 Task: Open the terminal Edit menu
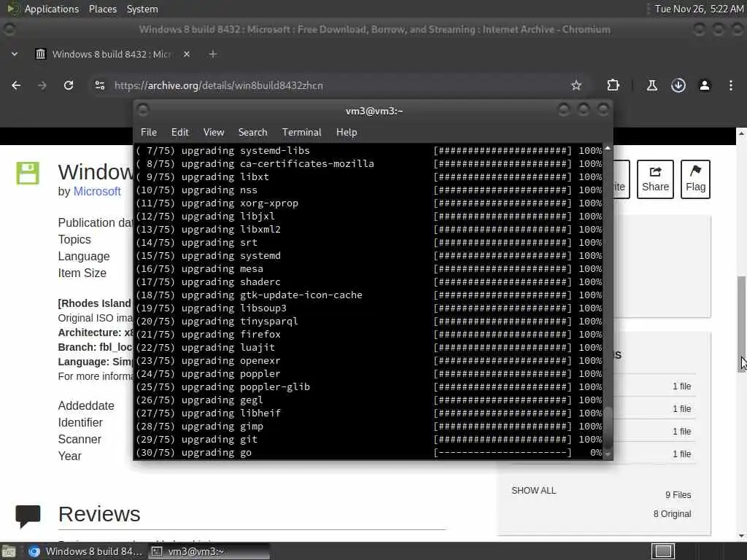(180, 133)
